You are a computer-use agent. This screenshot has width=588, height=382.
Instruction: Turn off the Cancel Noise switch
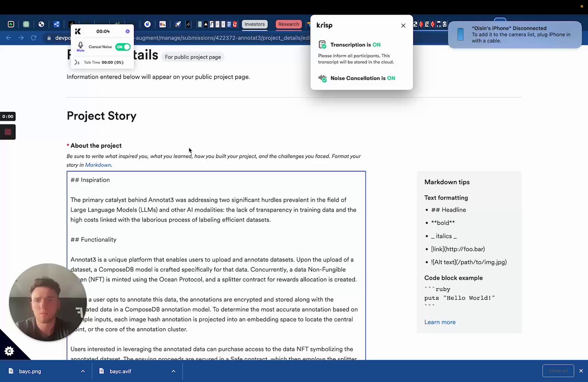point(123,47)
